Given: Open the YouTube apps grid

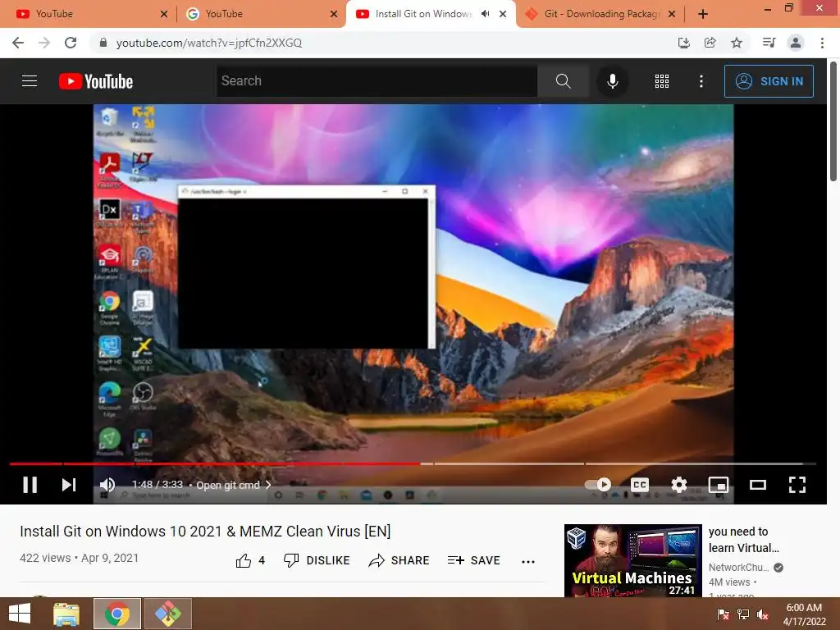Looking at the screenshot, I should (x=662, y=81).
